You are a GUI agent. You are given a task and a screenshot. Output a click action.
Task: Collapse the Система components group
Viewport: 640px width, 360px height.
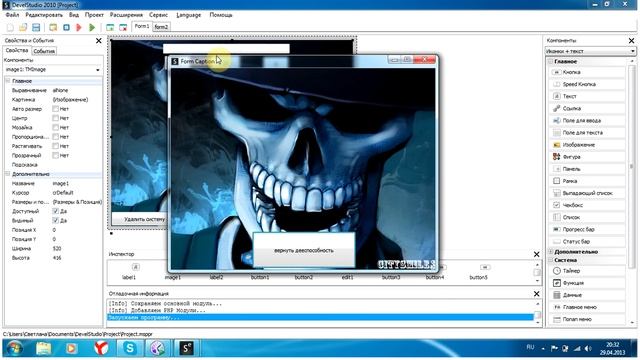click(551, 260)
